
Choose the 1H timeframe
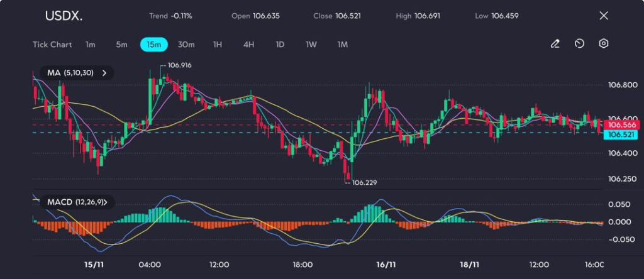tap(218, 45)
